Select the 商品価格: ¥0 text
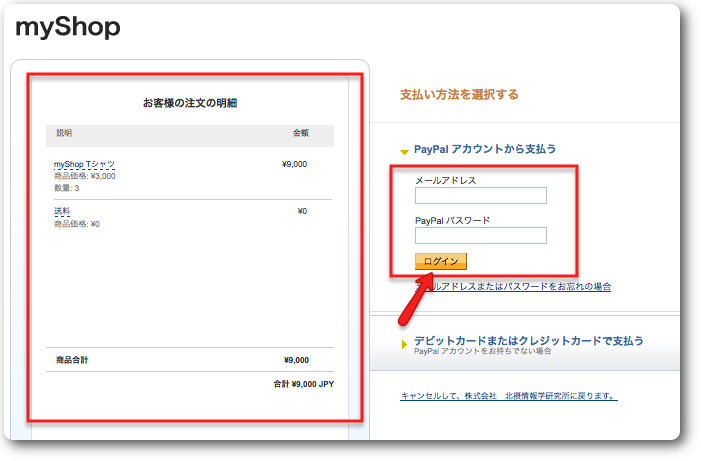The image size is (701, 461). 77,224
